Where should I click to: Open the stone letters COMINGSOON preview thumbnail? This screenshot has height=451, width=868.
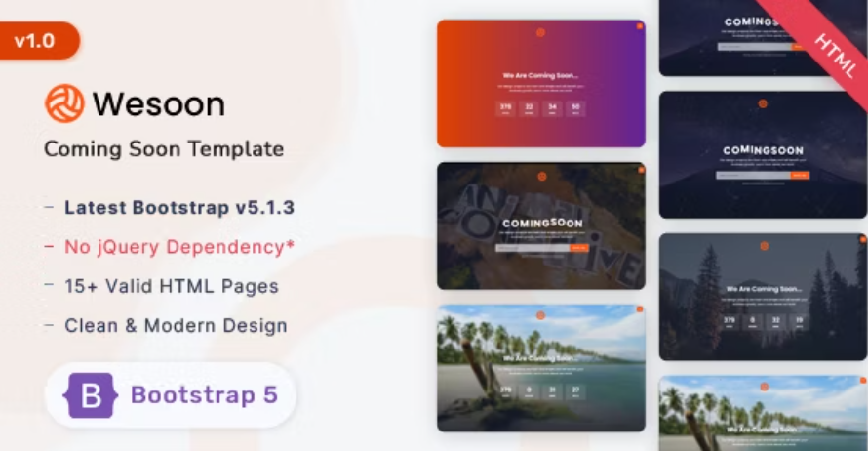click(x=541, y=226)
